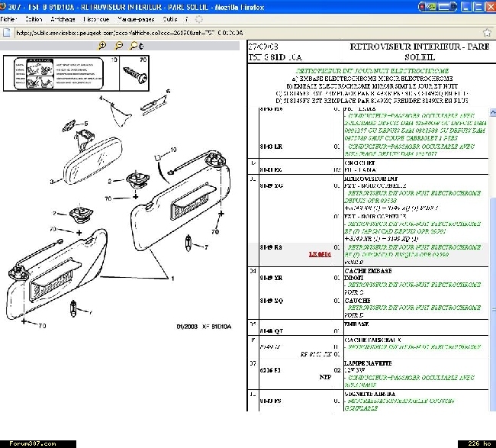The width and height of the screenshot is (496, 448).
Task: Click part reference 8149 RS
Action: pos(271,247)
